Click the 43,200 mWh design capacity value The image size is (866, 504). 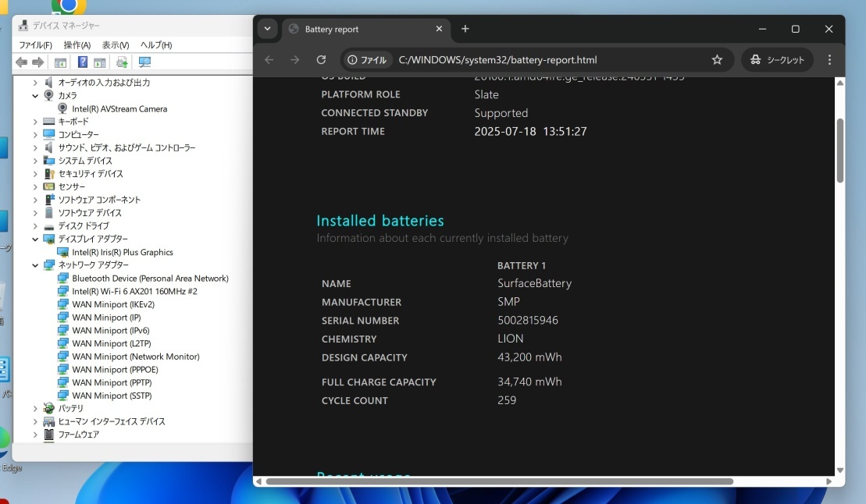pyautogui.click(x=529, y=357)
